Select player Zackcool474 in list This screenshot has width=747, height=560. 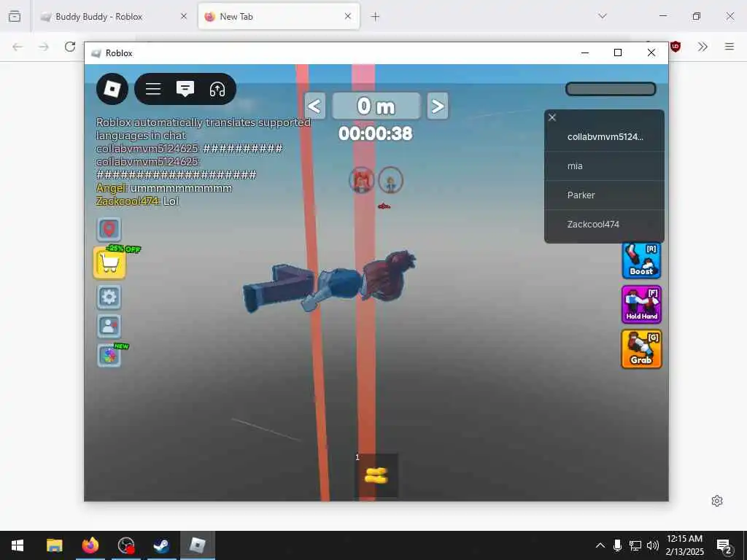604,225
